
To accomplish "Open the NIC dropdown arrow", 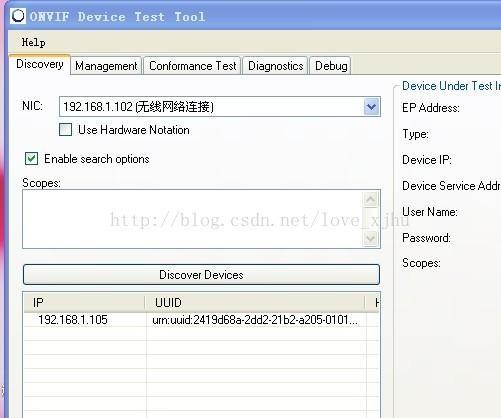I will click(x=371, y=107).
